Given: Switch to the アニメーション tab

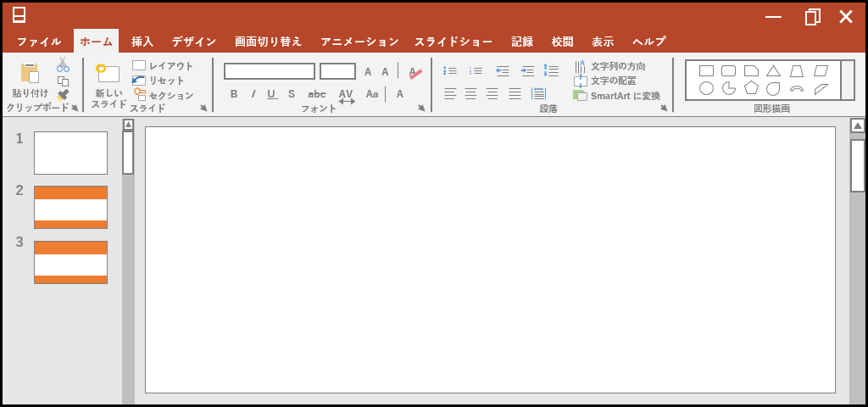Looking at the screenshot, I should click(x=359, y=42).
